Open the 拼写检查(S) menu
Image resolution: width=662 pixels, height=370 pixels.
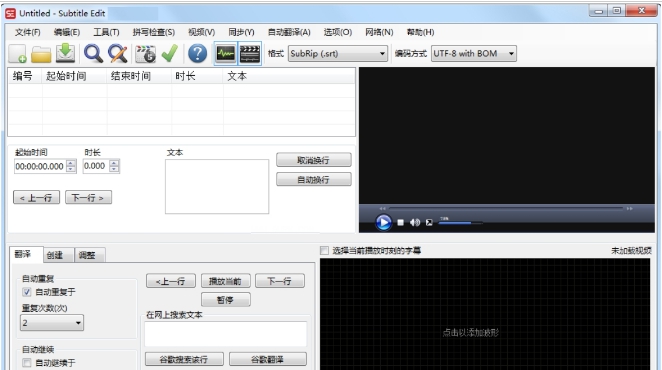point(154,32)
